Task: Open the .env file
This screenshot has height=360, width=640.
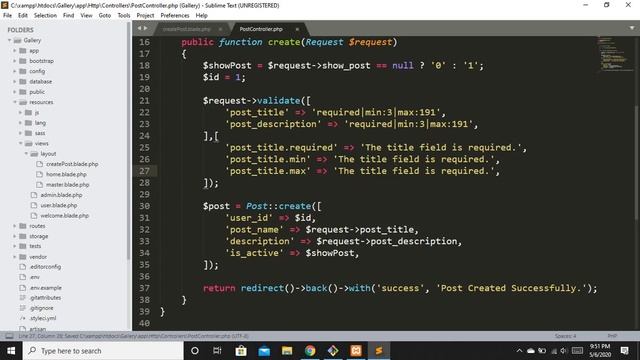Action: pyautogui.click(x=35, y=277)
